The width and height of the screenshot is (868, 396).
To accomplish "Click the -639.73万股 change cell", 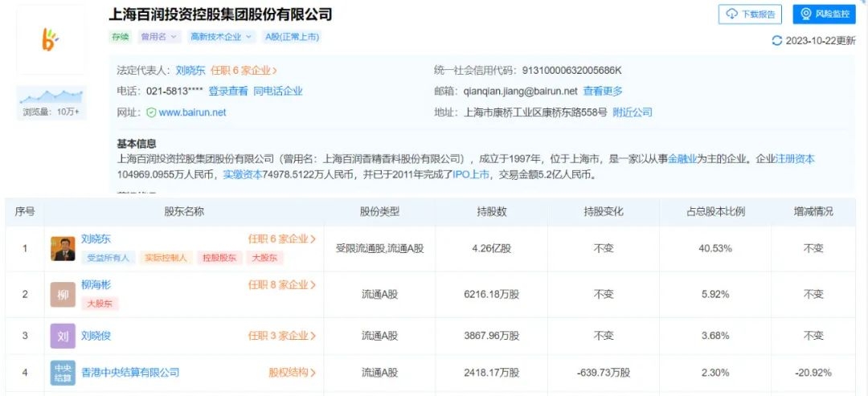I will coord(604,373).
